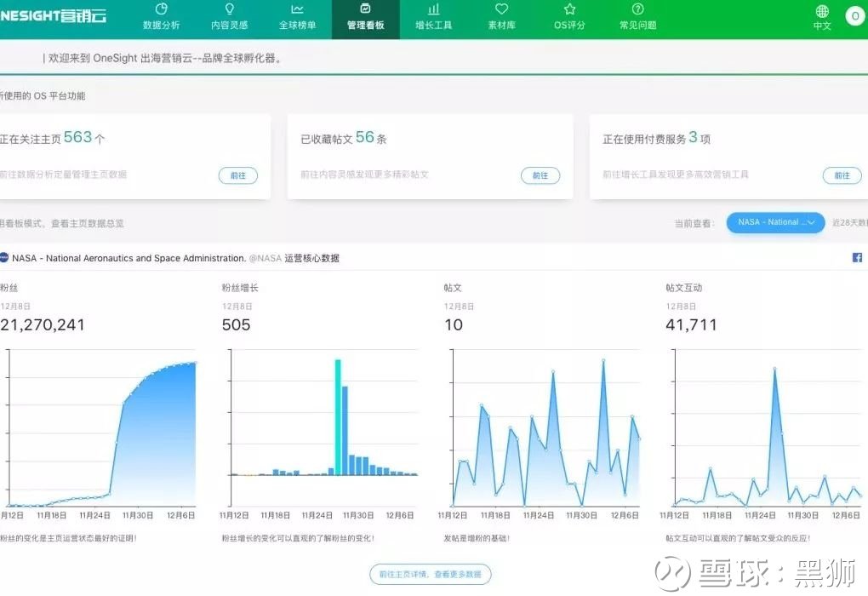Open the 常见问题 FAQ tab
868x596 pixels.
point(637,18)
